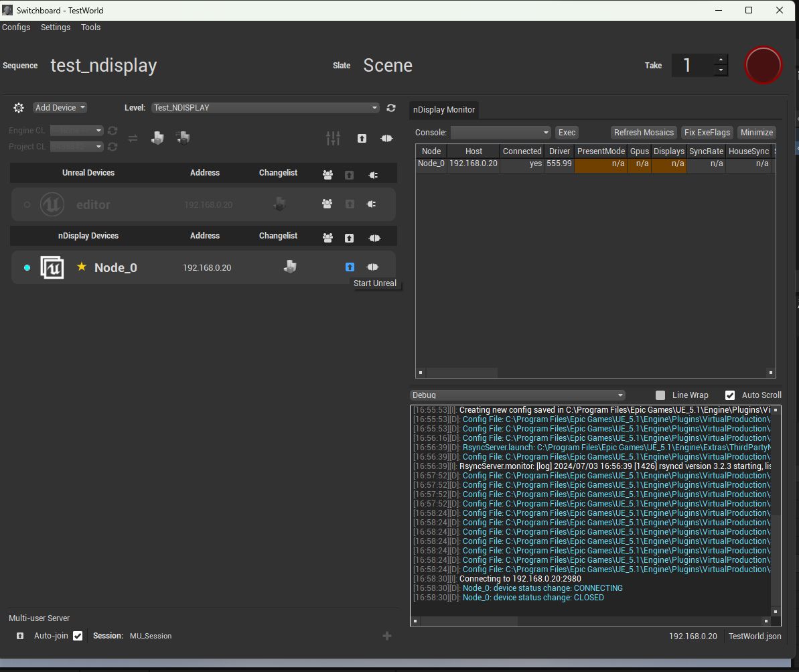Open the Settings menu
Screen dimensions: 799x672
(56, 27)
